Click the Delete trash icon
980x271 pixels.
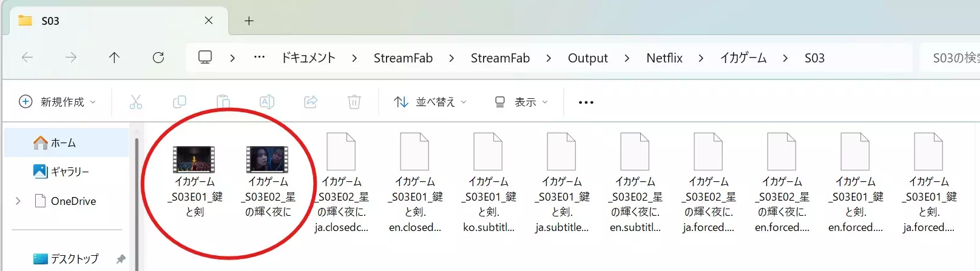(354, 102)
